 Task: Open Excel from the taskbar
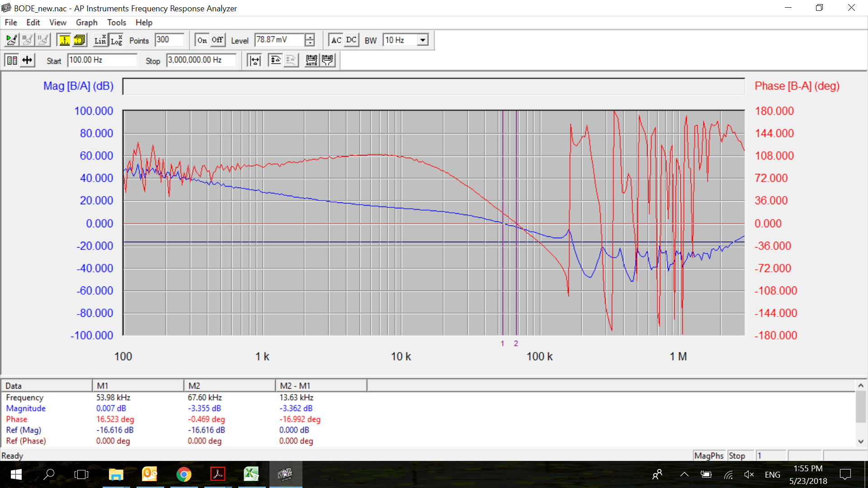point(251,474)
